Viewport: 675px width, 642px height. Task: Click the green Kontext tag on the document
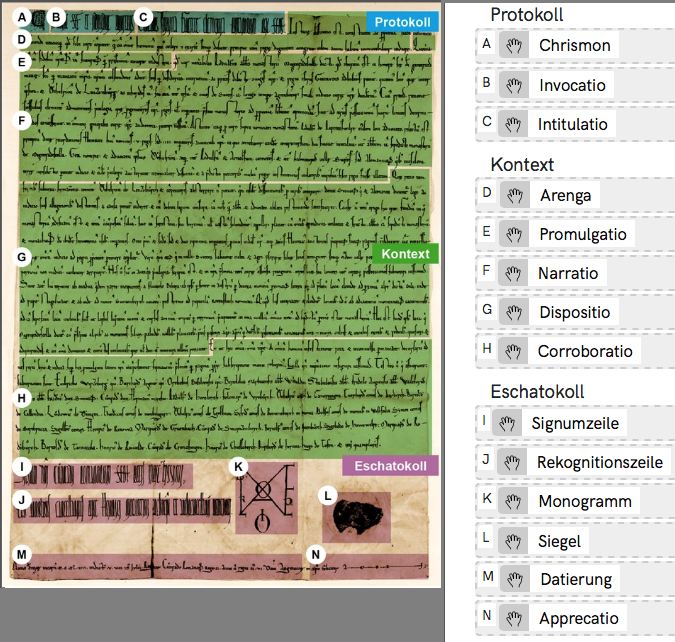405,254
